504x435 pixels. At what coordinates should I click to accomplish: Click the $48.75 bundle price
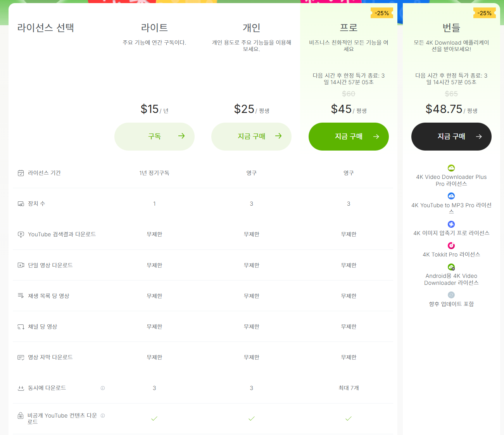444,109
